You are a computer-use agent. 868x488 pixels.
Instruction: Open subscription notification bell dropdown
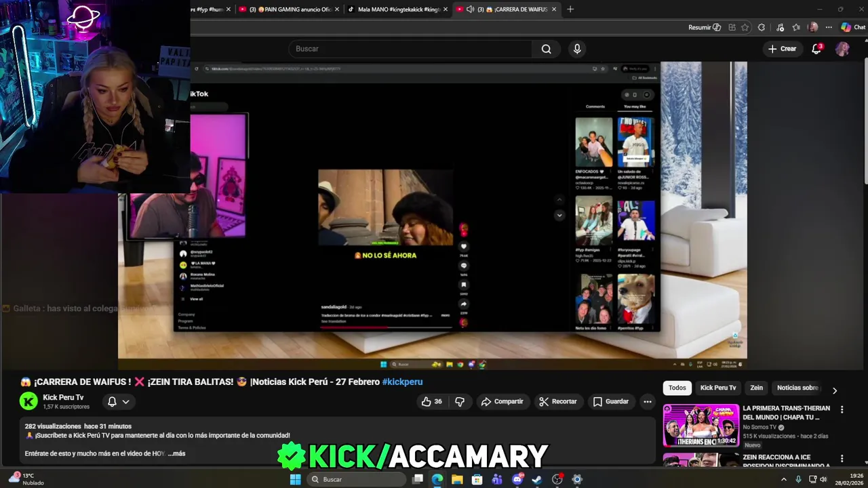pyautogui.click(x=118, y=401)
